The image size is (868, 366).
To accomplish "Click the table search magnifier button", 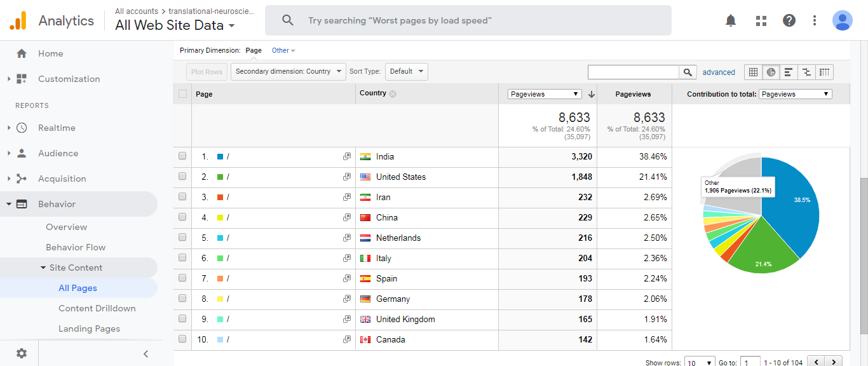I will point(688,72).
